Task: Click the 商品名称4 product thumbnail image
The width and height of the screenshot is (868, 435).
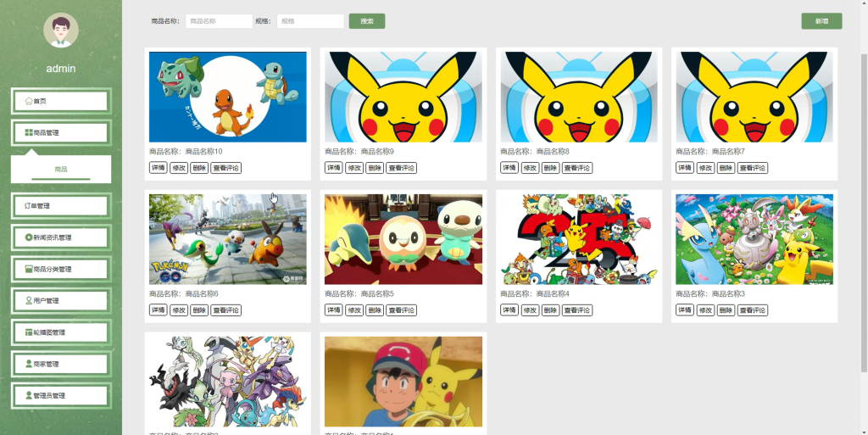Action: (579, 239)
